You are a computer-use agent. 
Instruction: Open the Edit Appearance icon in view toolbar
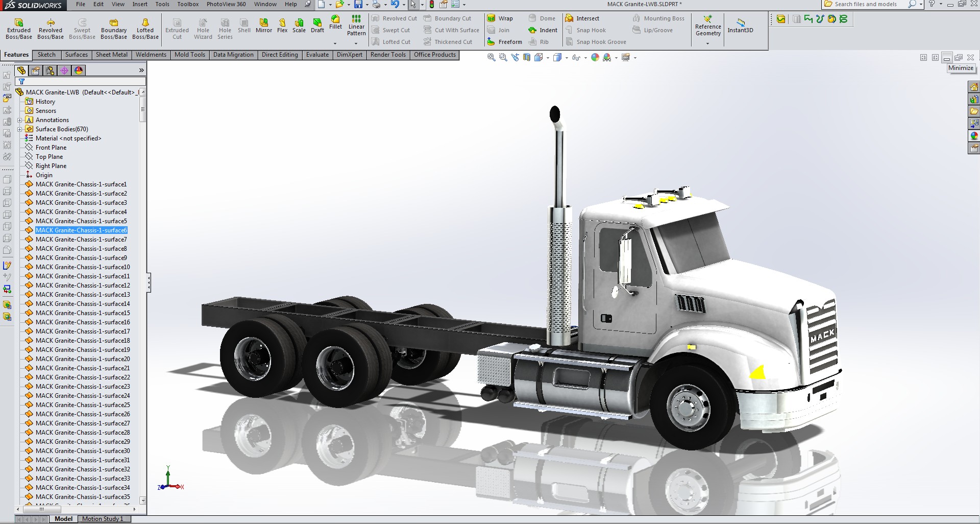click(x=595, y=58)
